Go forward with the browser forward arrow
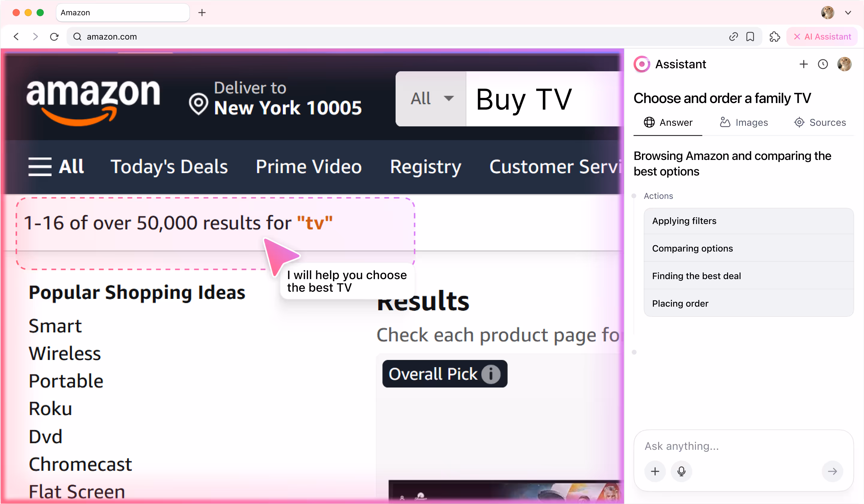The width and height of the screenshot is (864, 504). (35, 37)
